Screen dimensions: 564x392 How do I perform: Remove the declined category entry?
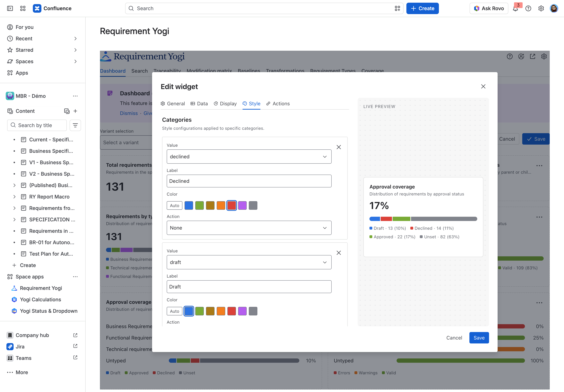coord(339,147)
